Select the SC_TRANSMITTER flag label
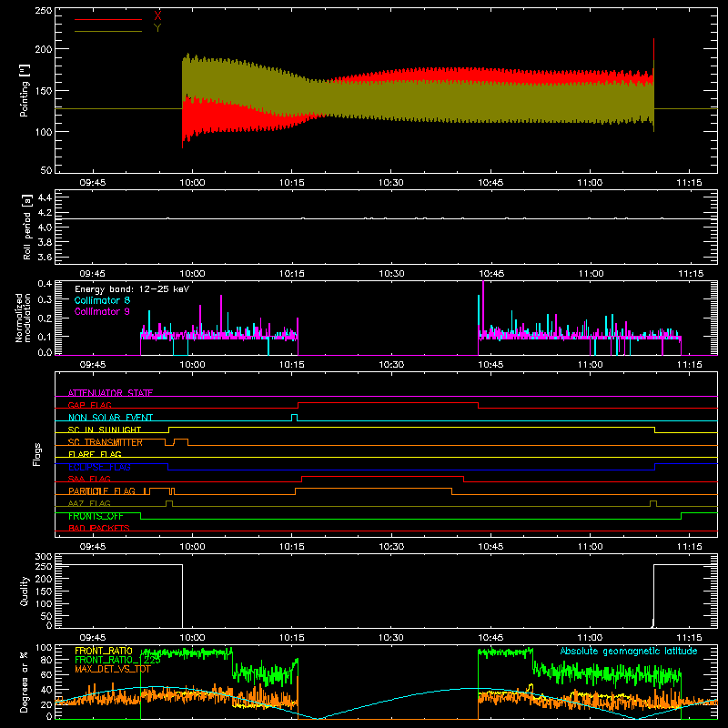Screen dimensions: 728x728 tap(106, 442)
